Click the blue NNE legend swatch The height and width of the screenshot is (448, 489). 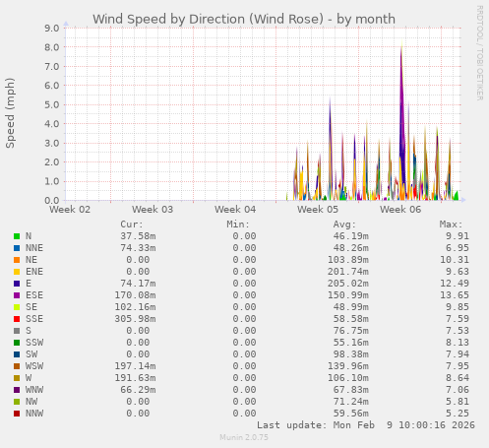coord(17,248)
